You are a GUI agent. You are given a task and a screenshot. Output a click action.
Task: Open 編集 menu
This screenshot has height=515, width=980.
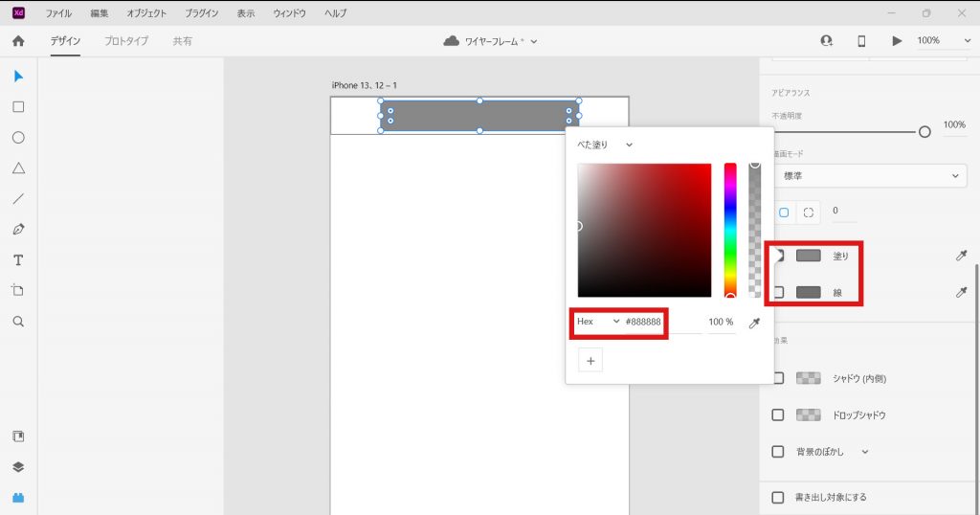click(x=100, y=12)
